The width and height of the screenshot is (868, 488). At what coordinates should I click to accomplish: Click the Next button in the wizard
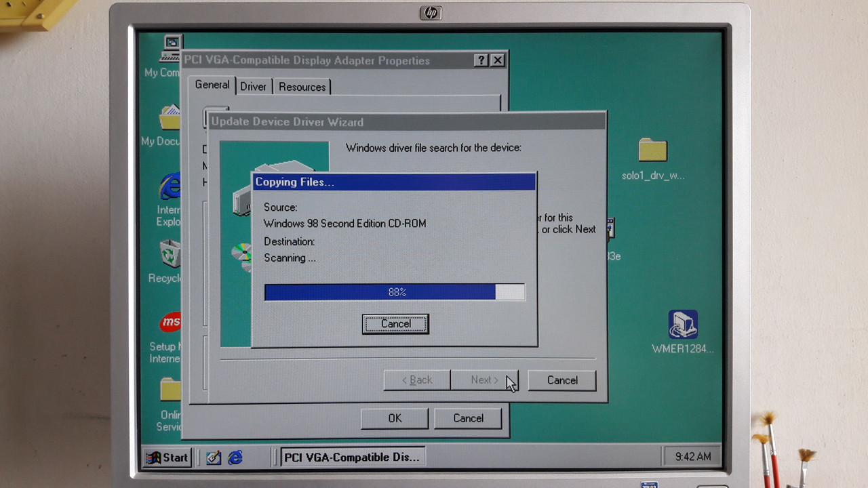pyautogui.click(x=484, y=380)
